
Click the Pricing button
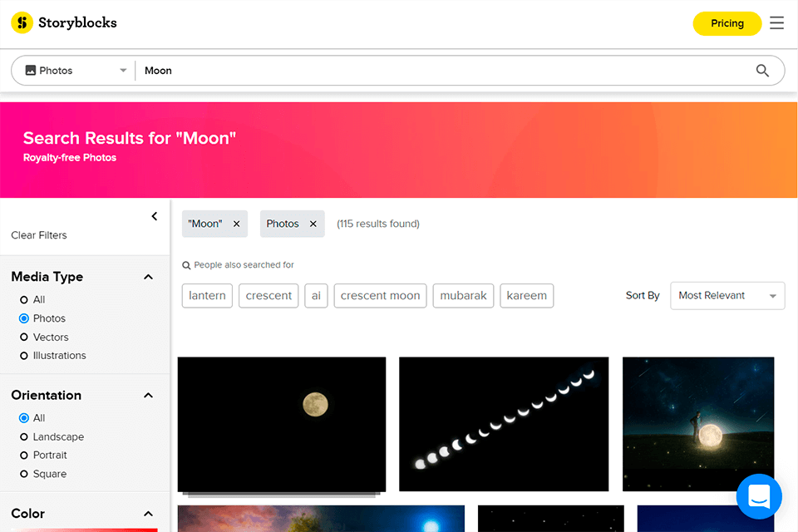coord(727,23)
